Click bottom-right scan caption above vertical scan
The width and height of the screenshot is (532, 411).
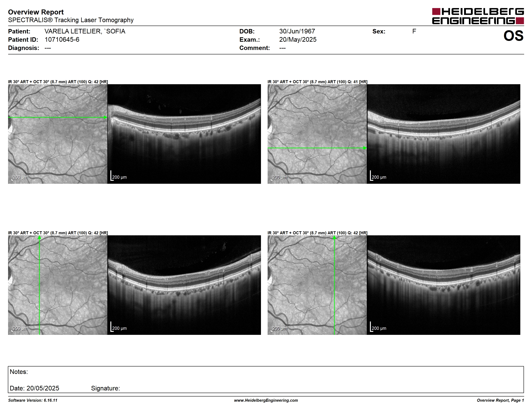click(317, 233)
